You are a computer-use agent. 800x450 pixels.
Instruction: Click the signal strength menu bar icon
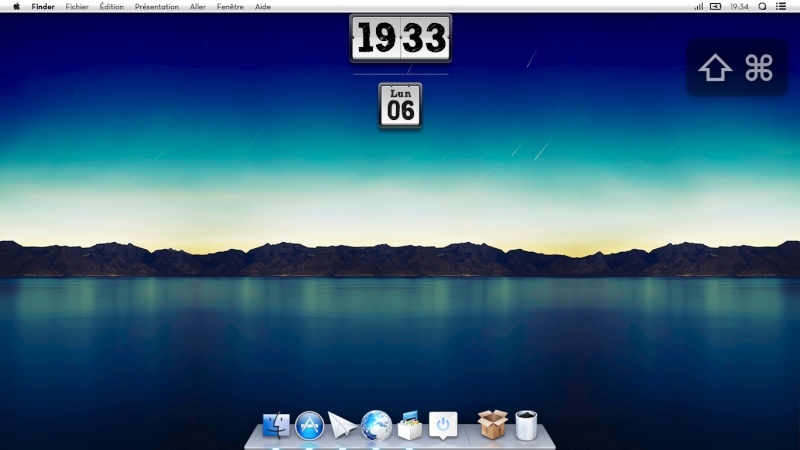[698, 6]
